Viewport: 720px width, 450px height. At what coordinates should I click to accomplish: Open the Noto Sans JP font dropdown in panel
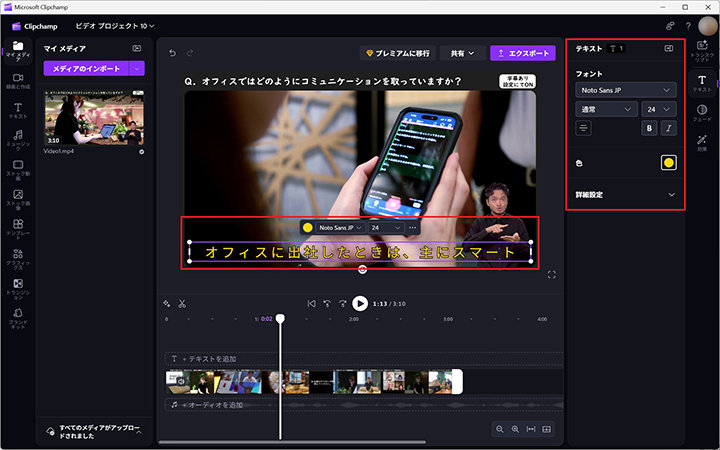[626, 90]
